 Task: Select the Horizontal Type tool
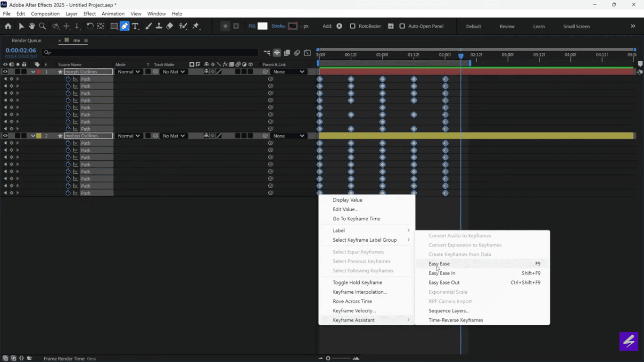(x=135, y=26)
